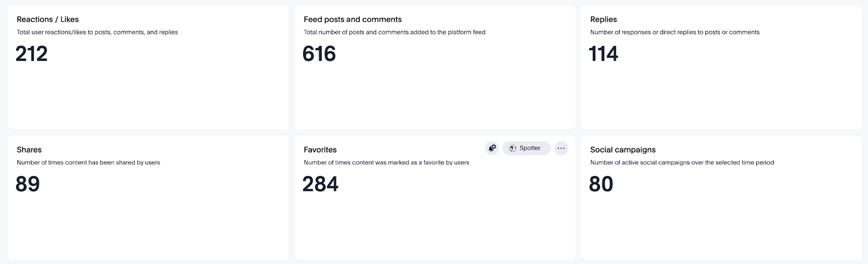Select the 80 social campaigns KPI value
The width and height of the screenshot is (868, 264).
[601, 184]
